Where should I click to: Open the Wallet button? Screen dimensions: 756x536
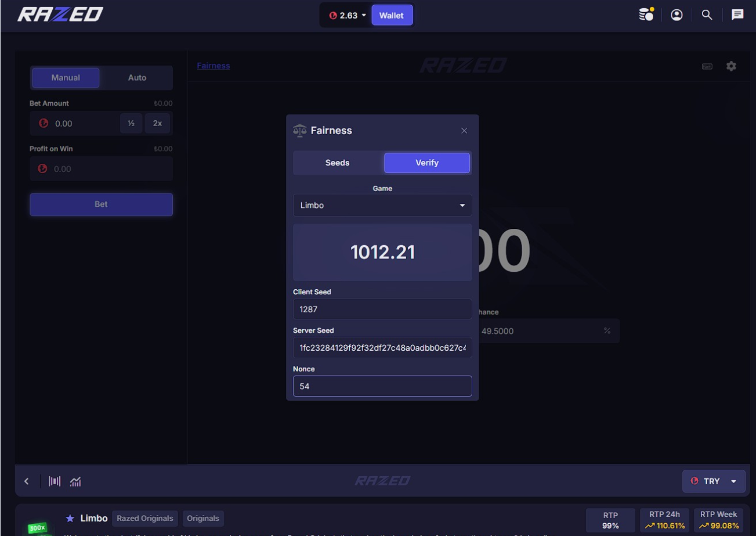(x=392, y=16)
